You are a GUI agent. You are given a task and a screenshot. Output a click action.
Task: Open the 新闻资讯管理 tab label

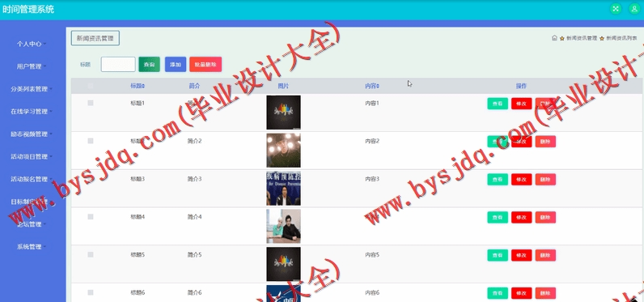[95, 38]
